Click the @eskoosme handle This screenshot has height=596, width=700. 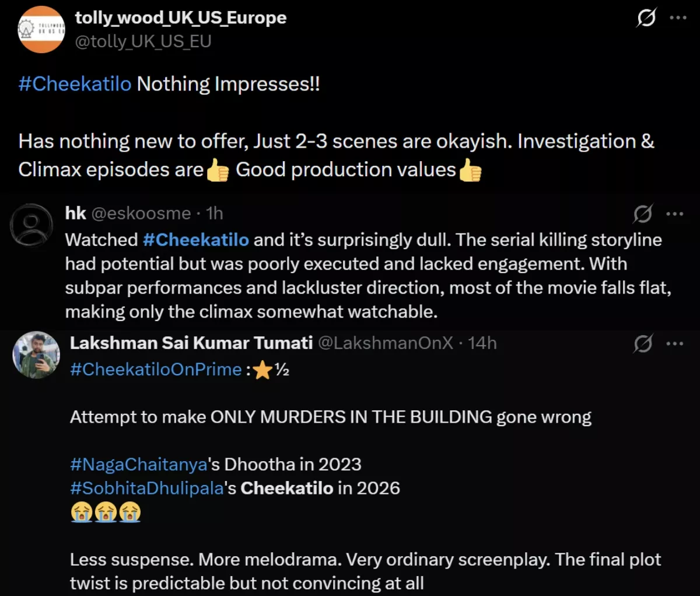coord(141,214)
